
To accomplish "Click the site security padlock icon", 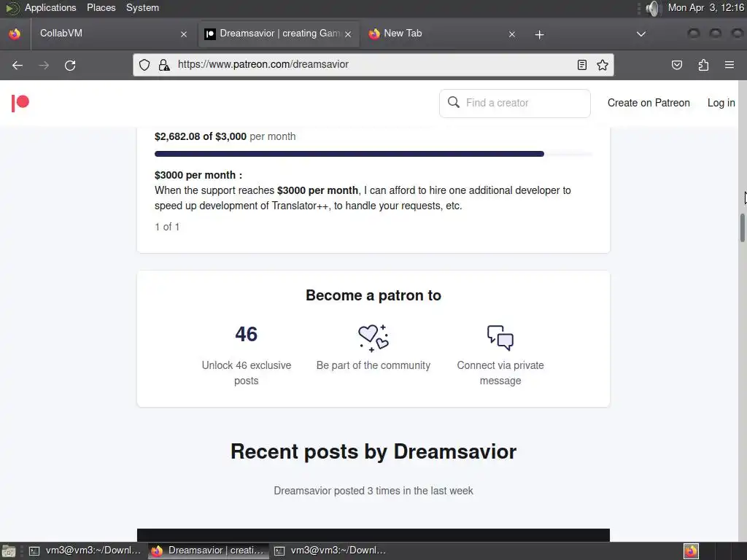I will point(164,65).
